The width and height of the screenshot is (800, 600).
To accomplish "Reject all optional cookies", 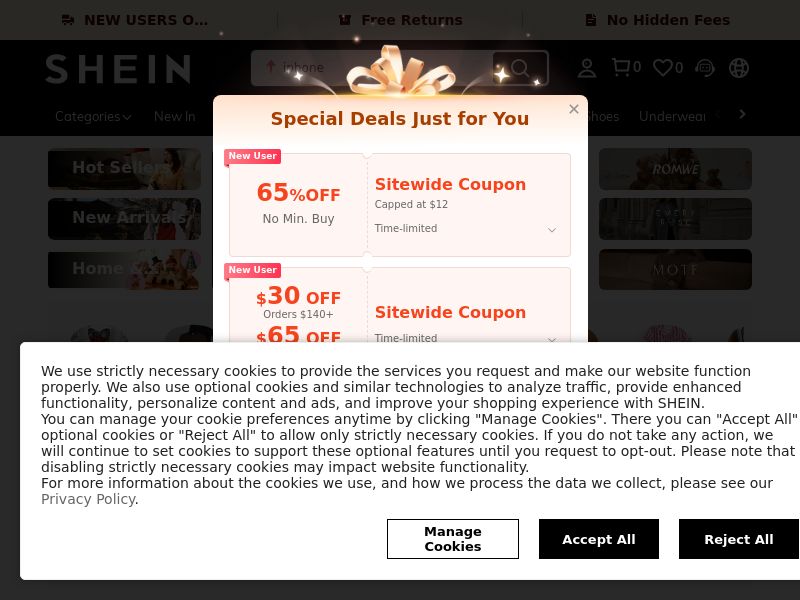I will [738, 539].
